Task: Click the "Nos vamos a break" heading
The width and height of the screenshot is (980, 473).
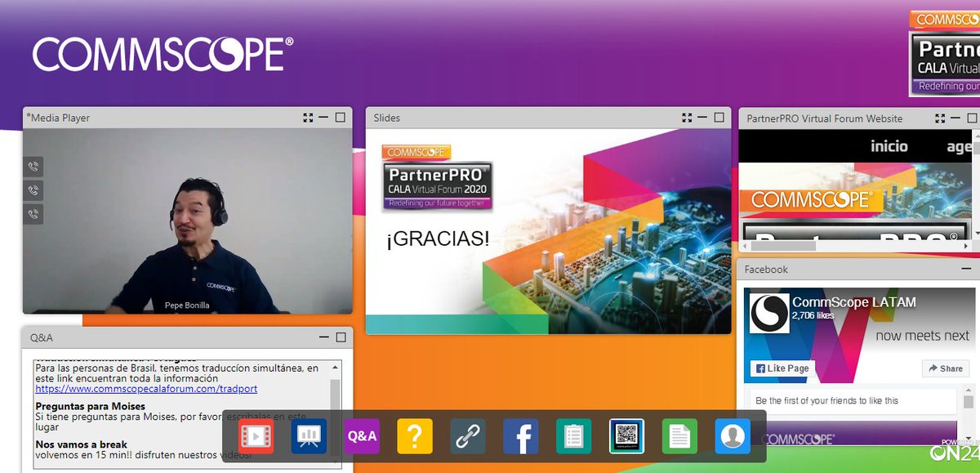Action: pyautogui.click(x=81, y=445)
